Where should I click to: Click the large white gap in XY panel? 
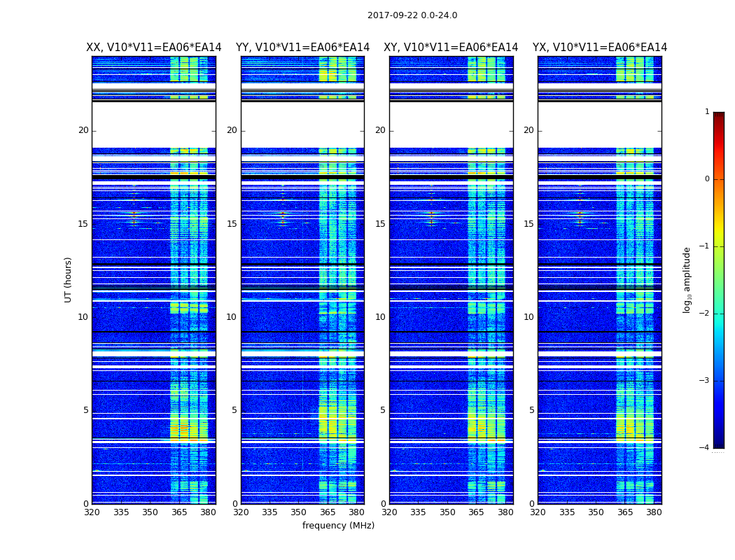(451, 125)
